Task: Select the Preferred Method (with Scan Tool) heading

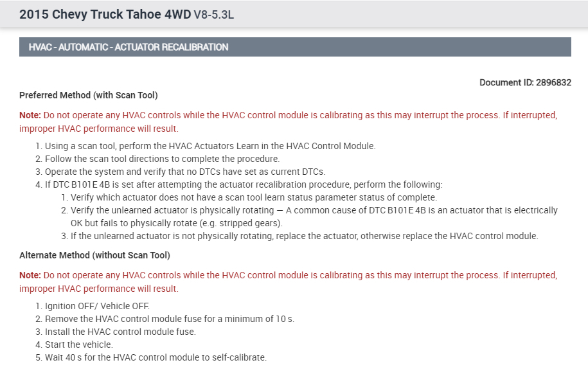Action: coord(89,96)
